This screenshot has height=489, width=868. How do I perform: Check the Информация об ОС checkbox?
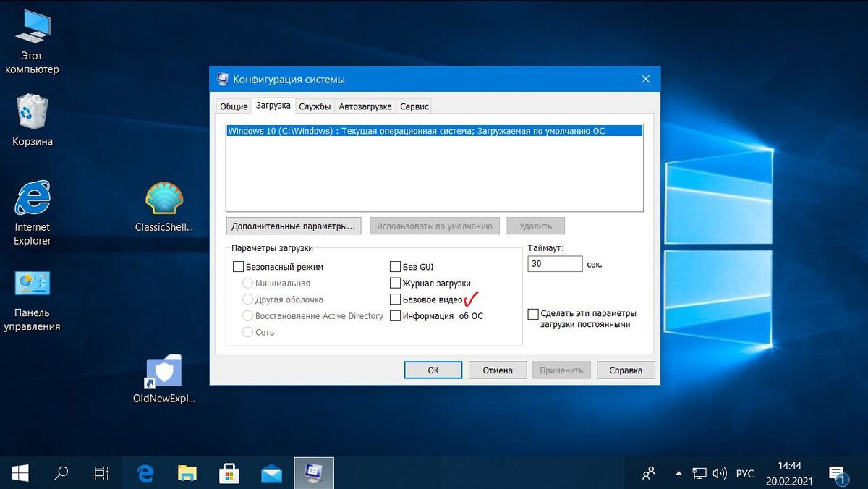click(395, 316)
